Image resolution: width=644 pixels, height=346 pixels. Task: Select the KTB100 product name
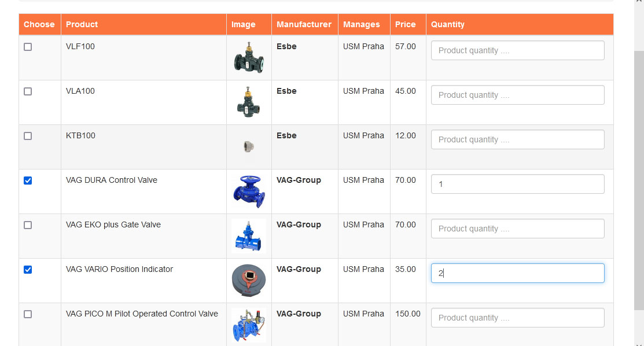[x=80, y=135]
